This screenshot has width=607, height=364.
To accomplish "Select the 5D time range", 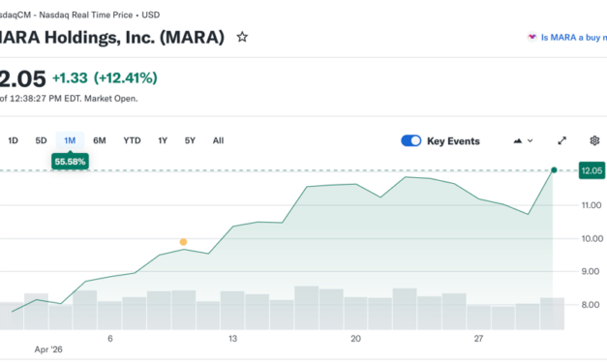I will coord(41,140).
